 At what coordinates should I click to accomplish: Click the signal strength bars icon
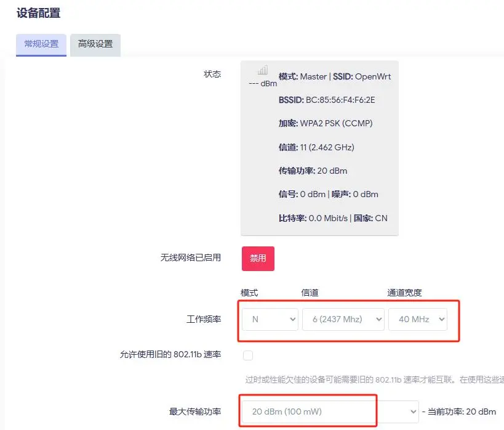point(263,70)
